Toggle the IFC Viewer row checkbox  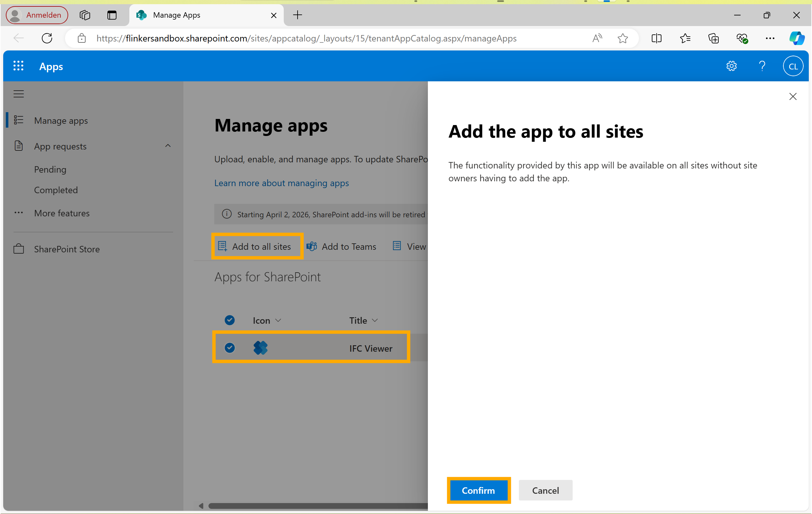pyautogui.click(x=230, y=347)
